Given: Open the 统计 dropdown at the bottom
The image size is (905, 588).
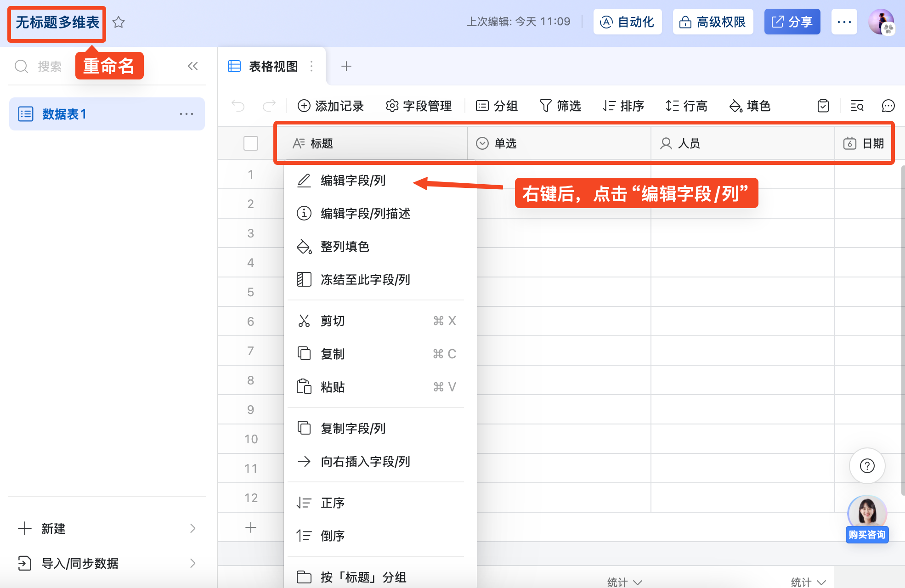Looking at the screenshot, I should tap(623, 580).
